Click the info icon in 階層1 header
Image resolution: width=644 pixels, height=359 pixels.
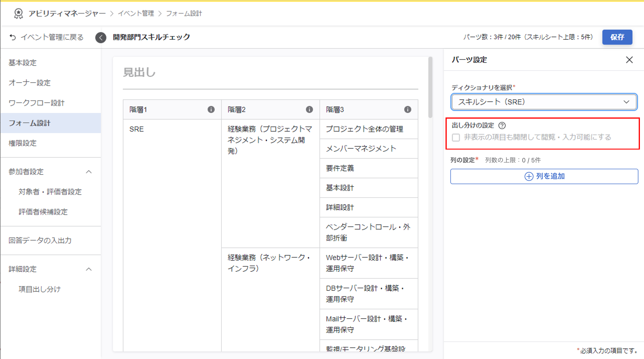[211, 110]
